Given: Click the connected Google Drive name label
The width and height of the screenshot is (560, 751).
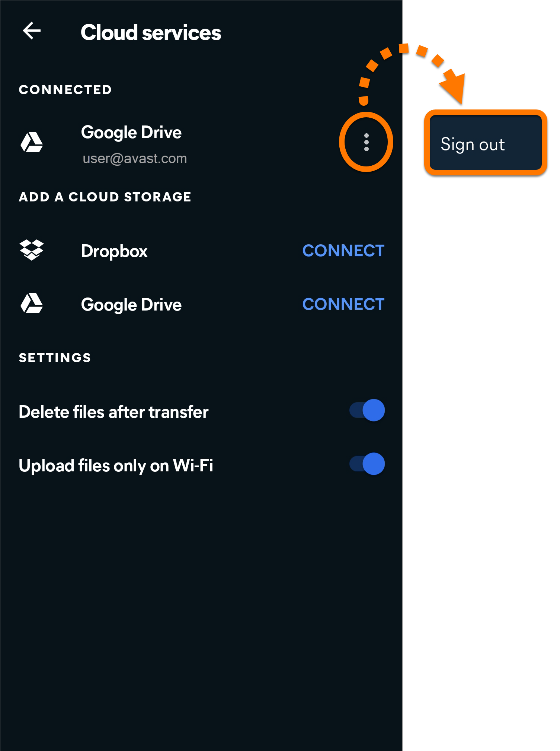Looking at the screenshot, I should point(131,133).
